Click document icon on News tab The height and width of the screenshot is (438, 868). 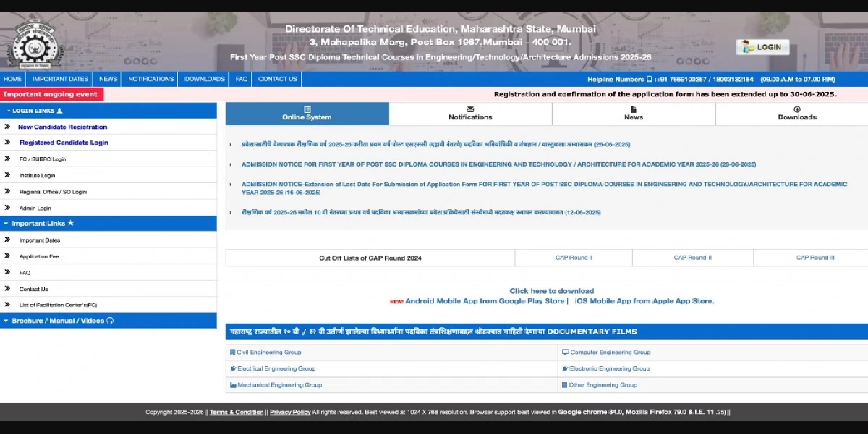(x=634, y=109)
